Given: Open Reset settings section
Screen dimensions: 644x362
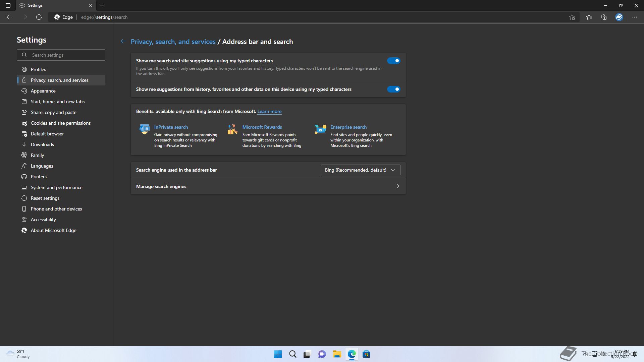Looking at the screenshot, I should (x=61, y=198).
